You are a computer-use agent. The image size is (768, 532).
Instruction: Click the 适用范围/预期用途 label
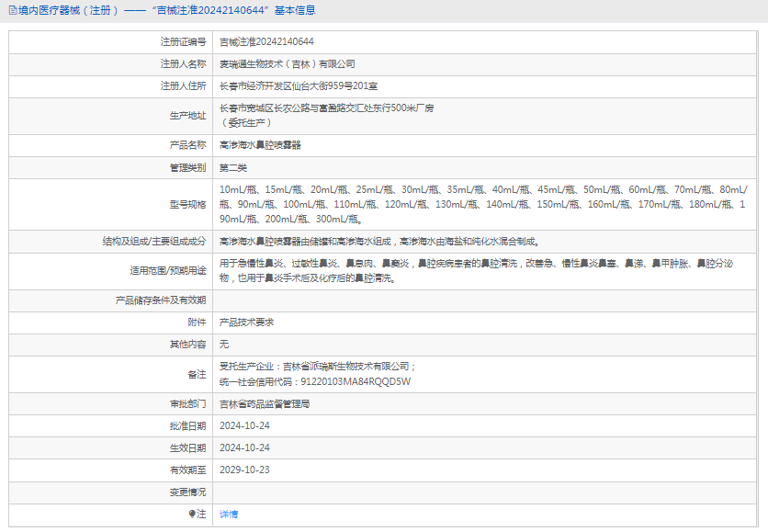point(168,271)
